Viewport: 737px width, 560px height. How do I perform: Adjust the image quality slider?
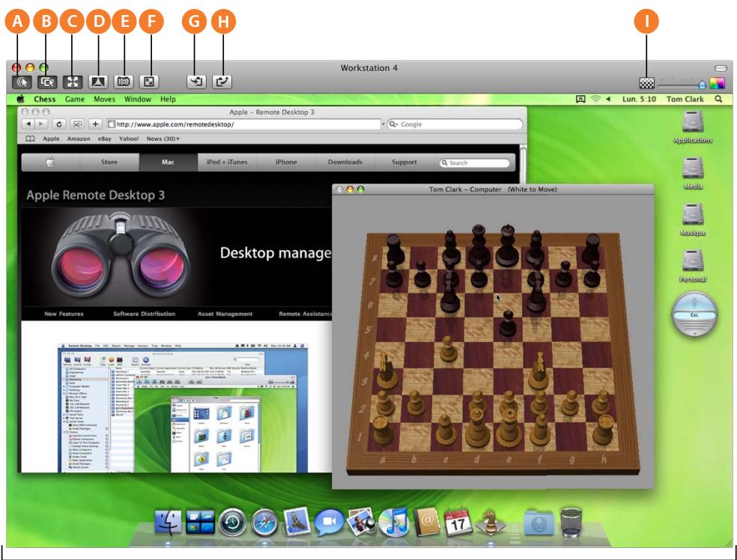click(702, 82)
